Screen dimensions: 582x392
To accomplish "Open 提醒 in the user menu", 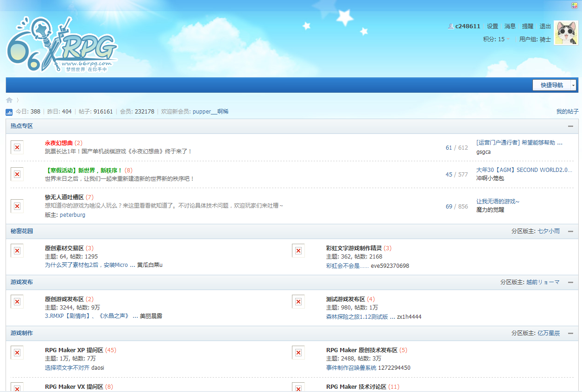I will pos(528,26).
